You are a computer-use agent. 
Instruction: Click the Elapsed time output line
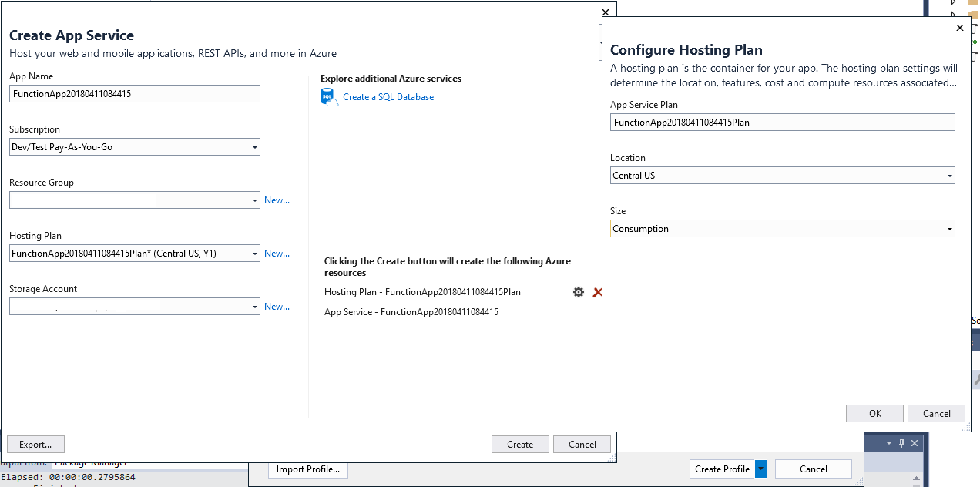click(68, 477)
